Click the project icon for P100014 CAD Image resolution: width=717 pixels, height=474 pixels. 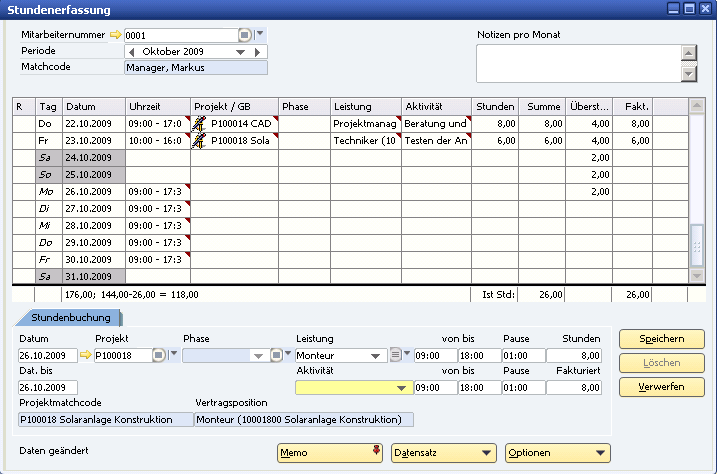[199, 123]
